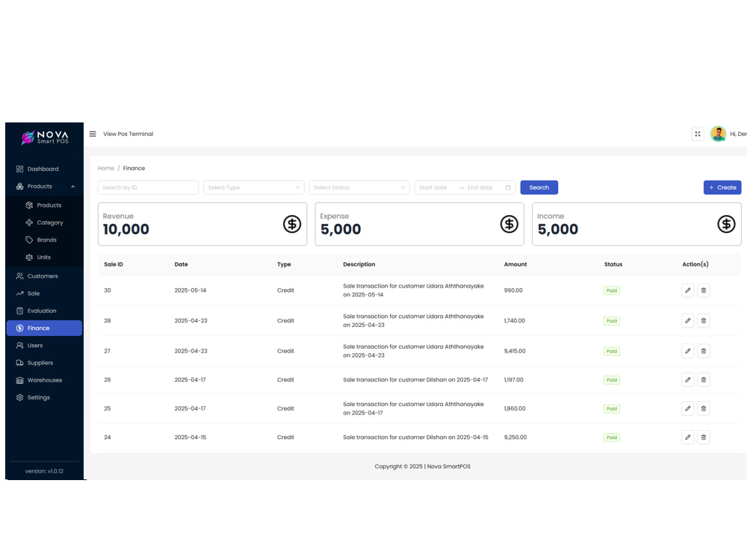Click the Amount column header
The height and width of the screenshot is (560, 747).
coord(515,264)
